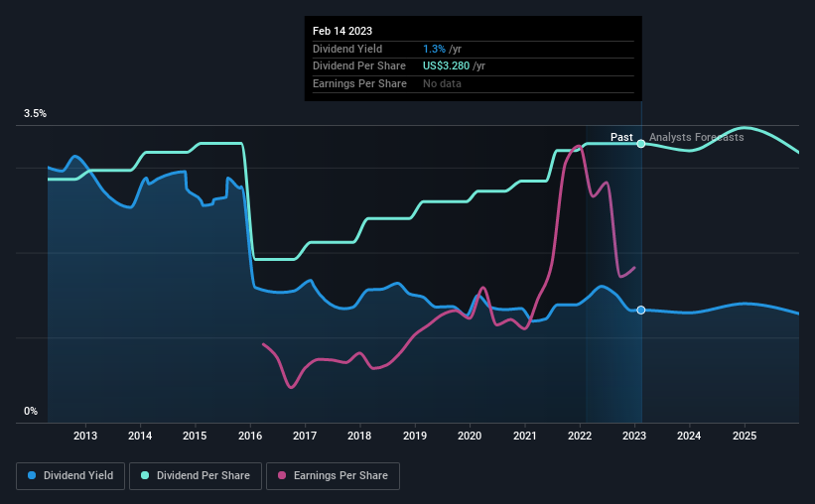The image size is (815, 504).
Task: Click the US$3.280 dividend per share value
Action: [x=446, y=66]
